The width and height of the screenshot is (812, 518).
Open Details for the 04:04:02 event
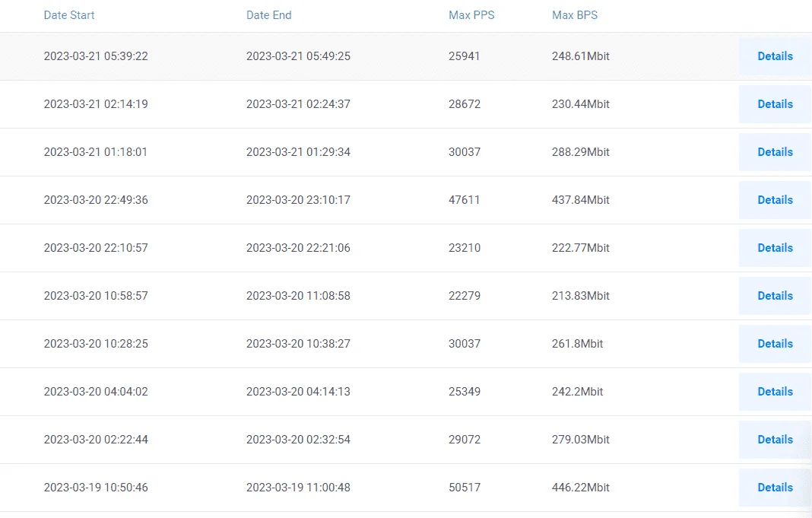(775, 392)
